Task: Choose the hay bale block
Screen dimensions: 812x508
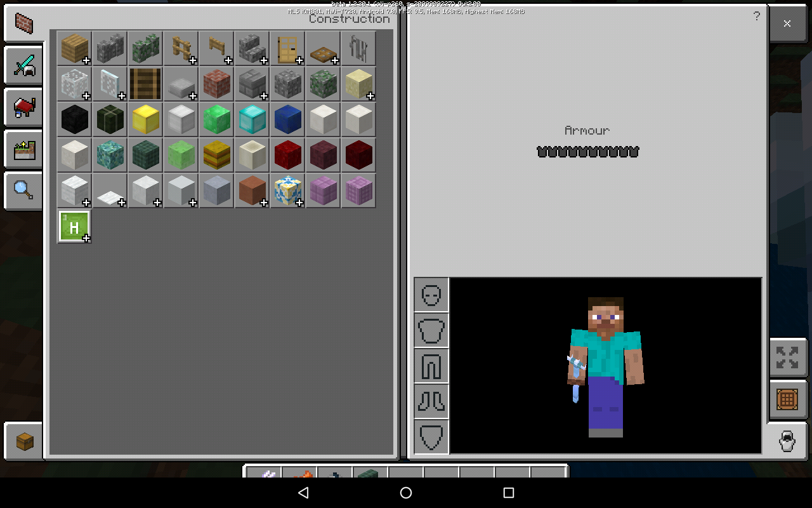Action: point(217,155)
